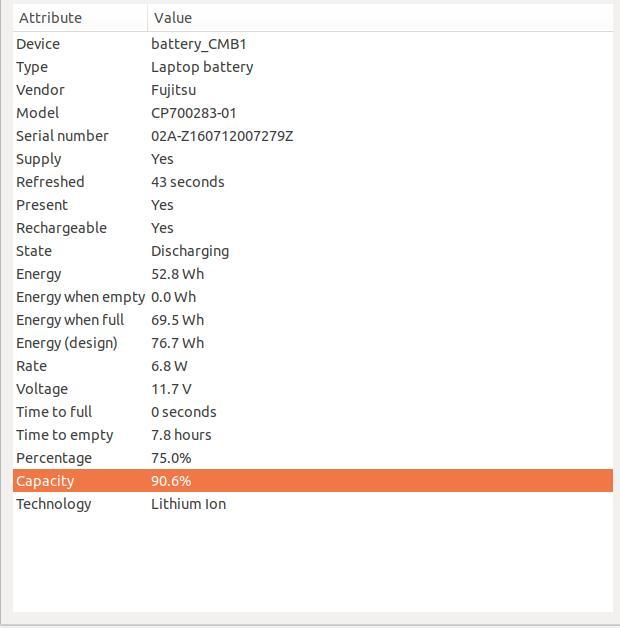The height and width of the screenshot is (628, 620).
Task: Select the Vendor row label
Action: [40, 90]
